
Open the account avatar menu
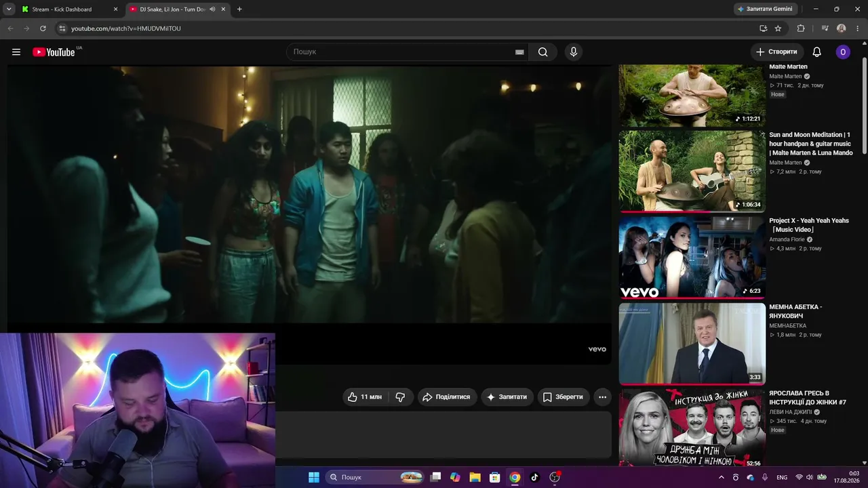[x=843, y=52]
